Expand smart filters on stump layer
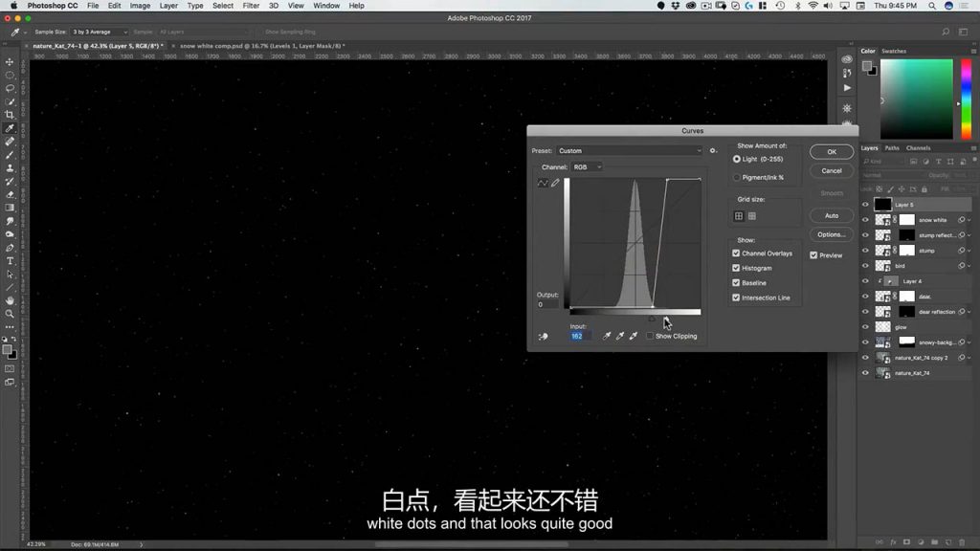The width and height of the screenshot is (980, 551). [x=969, y=251]
